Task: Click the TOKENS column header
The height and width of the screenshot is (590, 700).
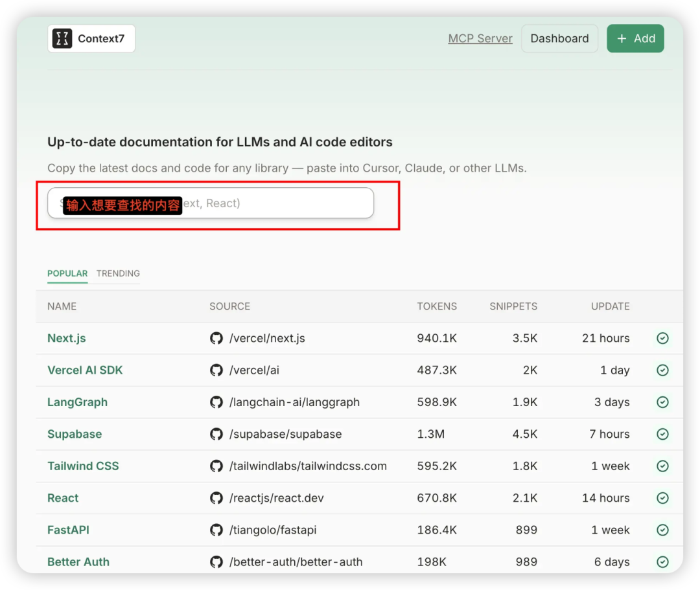Action: [437, 306]
